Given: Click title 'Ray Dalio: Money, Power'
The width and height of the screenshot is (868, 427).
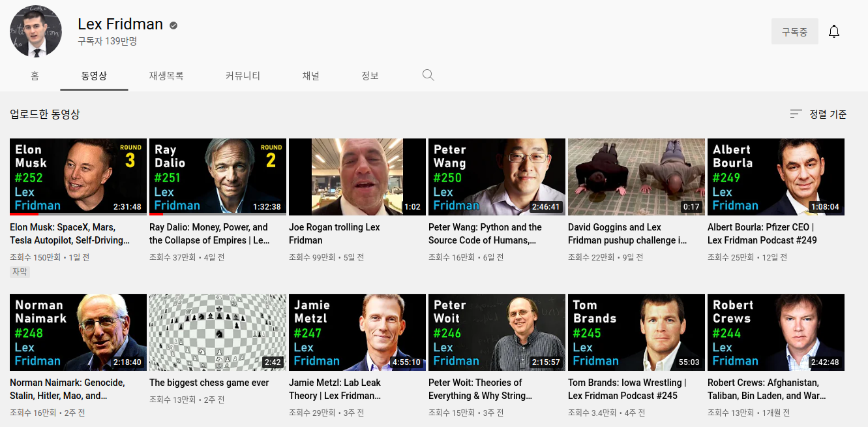Looking at the screenshot, I should click(209, 234).
